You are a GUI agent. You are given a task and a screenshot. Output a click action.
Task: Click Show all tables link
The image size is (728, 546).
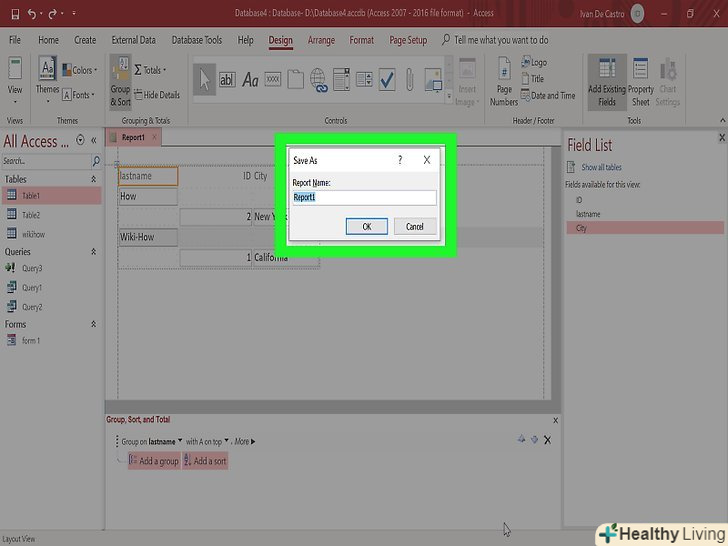tap(601, 167)
